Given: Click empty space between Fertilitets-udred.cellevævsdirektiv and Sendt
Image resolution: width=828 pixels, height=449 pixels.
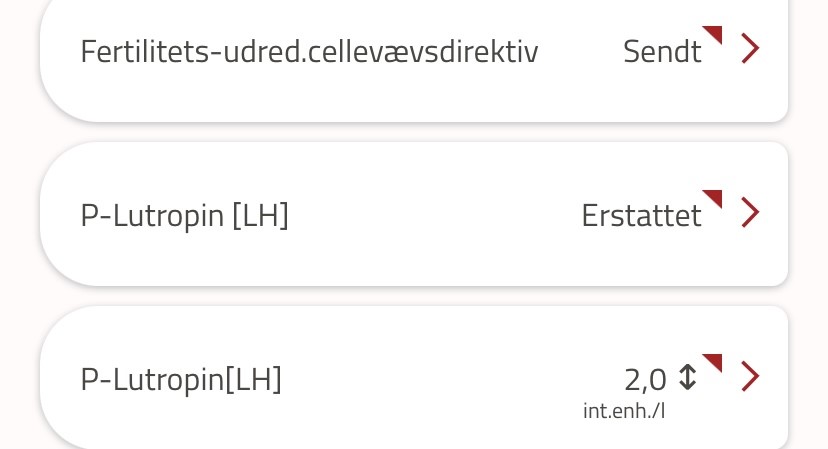Looking at the screenshot, I should pos(580,51).
